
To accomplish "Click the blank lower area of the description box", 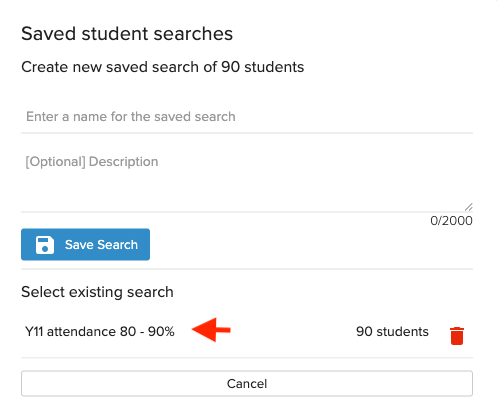I will [x=247, y=193].
